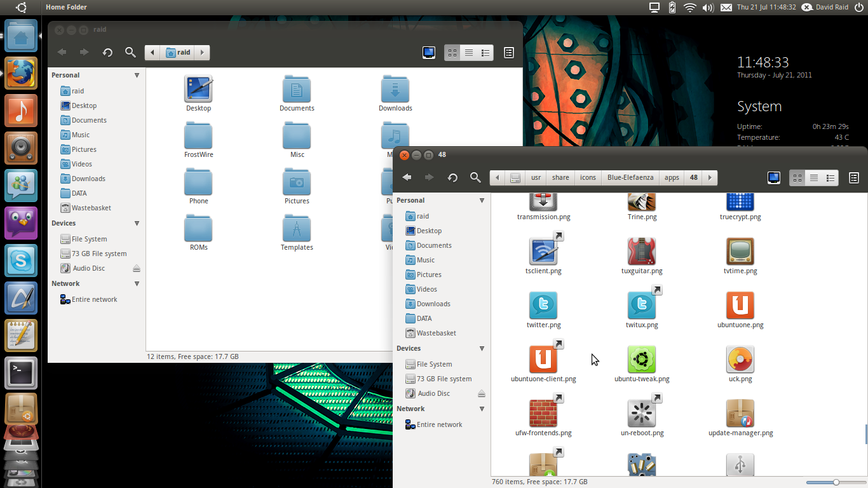Select the ubuntu-tweak.png icon
The image size is (868, 488).
pos(642,360)
